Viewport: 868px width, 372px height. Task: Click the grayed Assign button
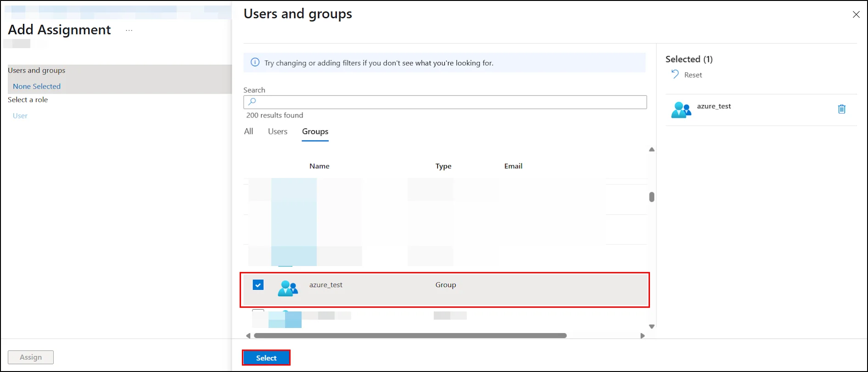point(31,357)
